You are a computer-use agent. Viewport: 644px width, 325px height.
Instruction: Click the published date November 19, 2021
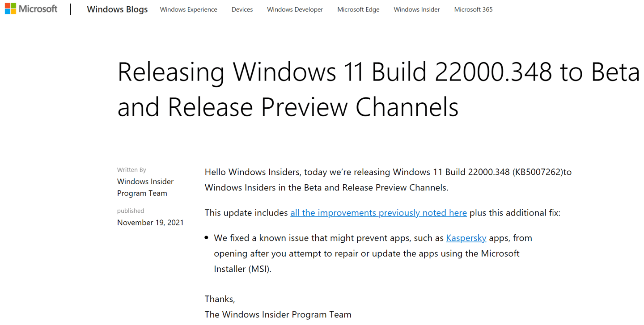[x=150, y=222]
